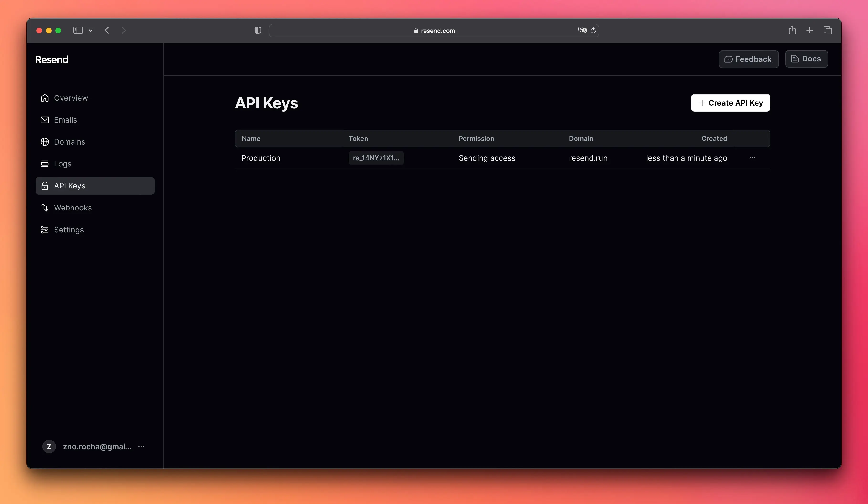Click the Z avatar at bottom left

[49, 446]
